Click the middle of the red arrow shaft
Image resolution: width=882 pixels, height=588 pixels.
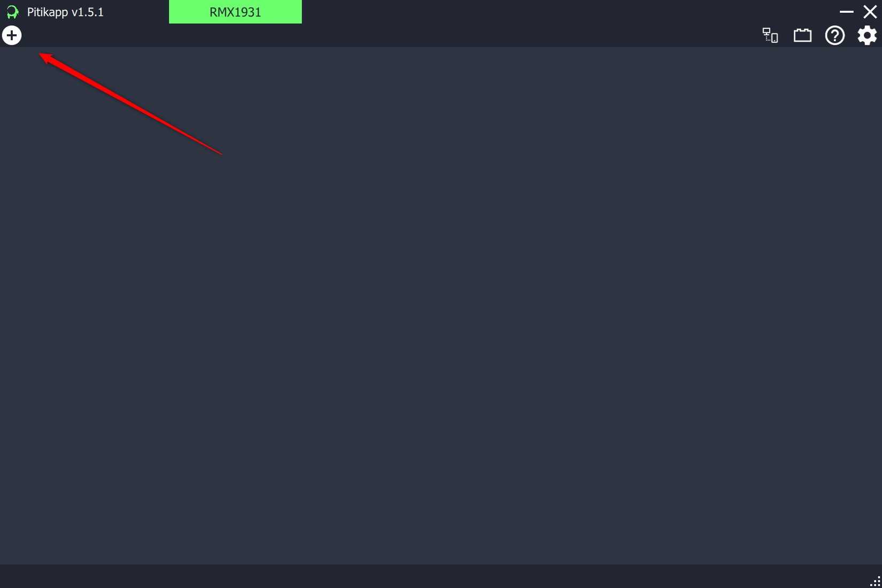click(131, 104)
